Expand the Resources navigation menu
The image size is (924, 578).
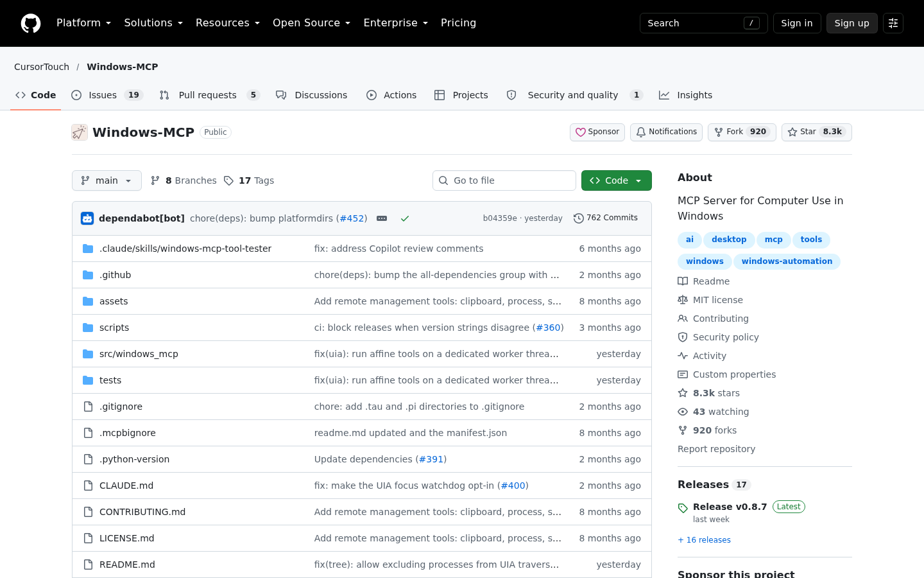(x=228, y=23)
